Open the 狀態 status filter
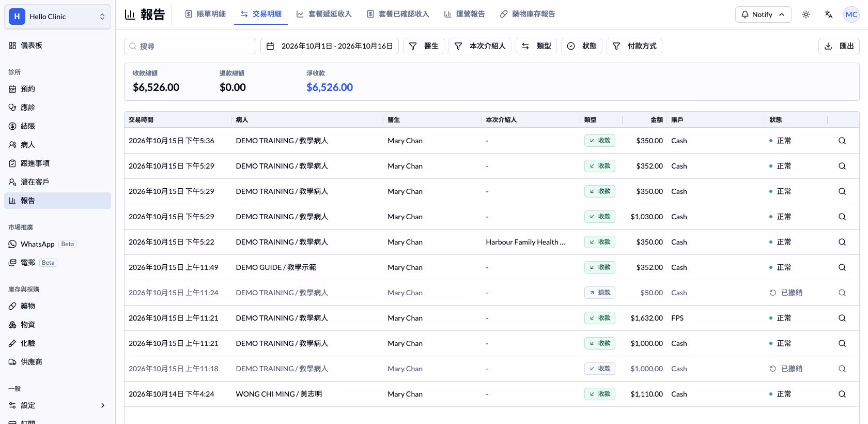868x424 pixels. tap(582, 46)
